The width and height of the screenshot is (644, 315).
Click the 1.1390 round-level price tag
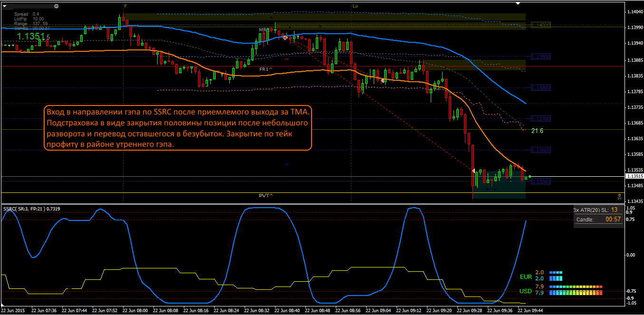(x=541, y=56)
